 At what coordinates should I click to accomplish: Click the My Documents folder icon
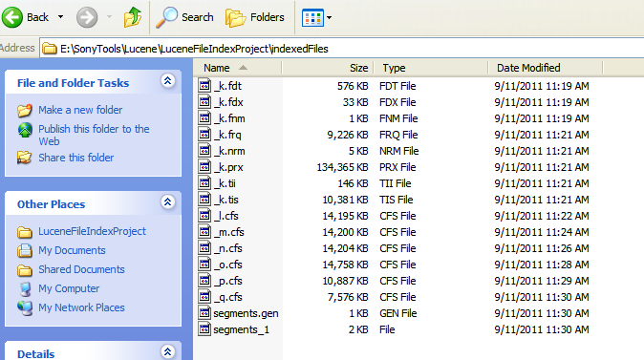(25, 250)
